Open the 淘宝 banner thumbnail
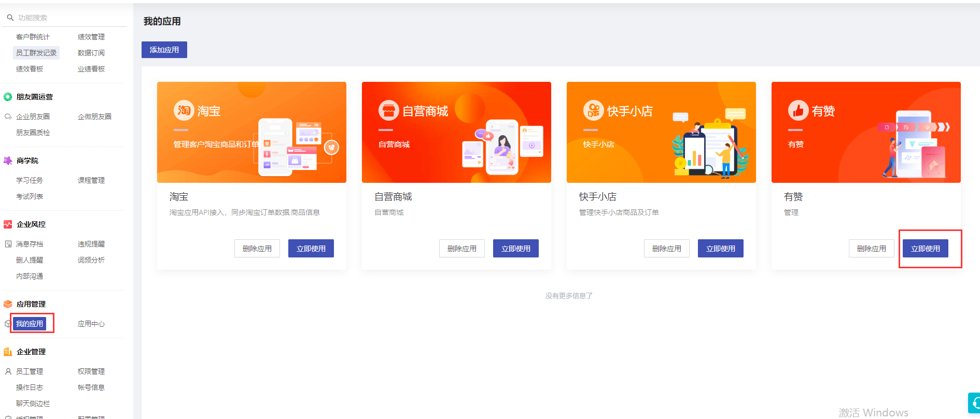This screenshot has height=419, width=980. tap(251, 132)
